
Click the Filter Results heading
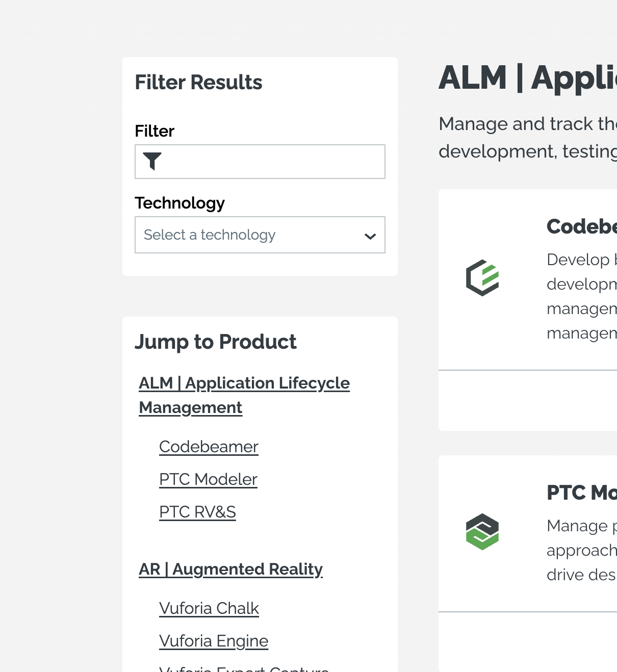pyautogui.click(x=198, y=82)
